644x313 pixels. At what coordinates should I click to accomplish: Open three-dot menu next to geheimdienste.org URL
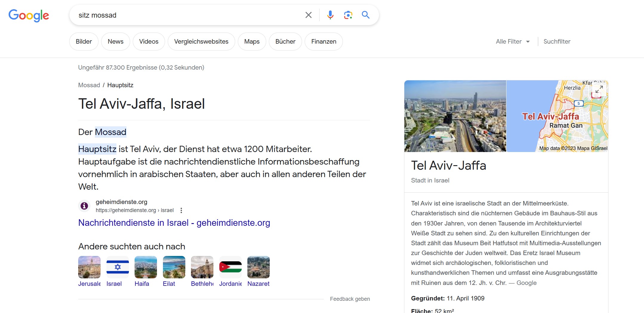point(181,210)
